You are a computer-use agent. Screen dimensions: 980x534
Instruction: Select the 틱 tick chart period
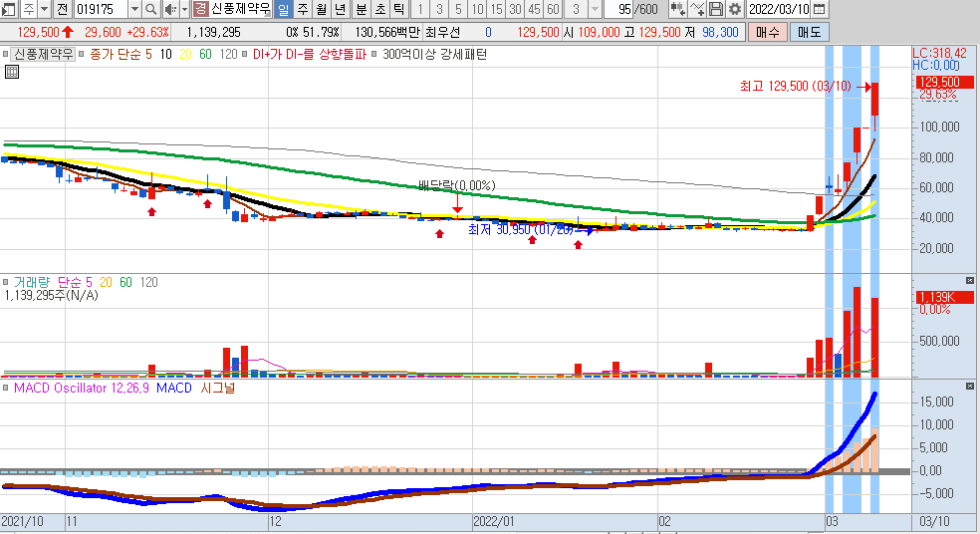(x=398, y=9)
